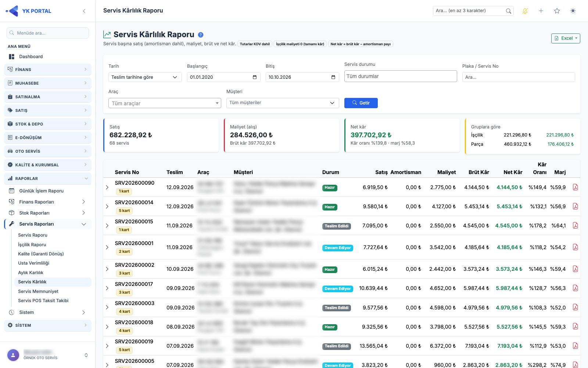Open PDF for SRV202600015 row
This screenshot has height=368, width=588.
coord(575,226)
